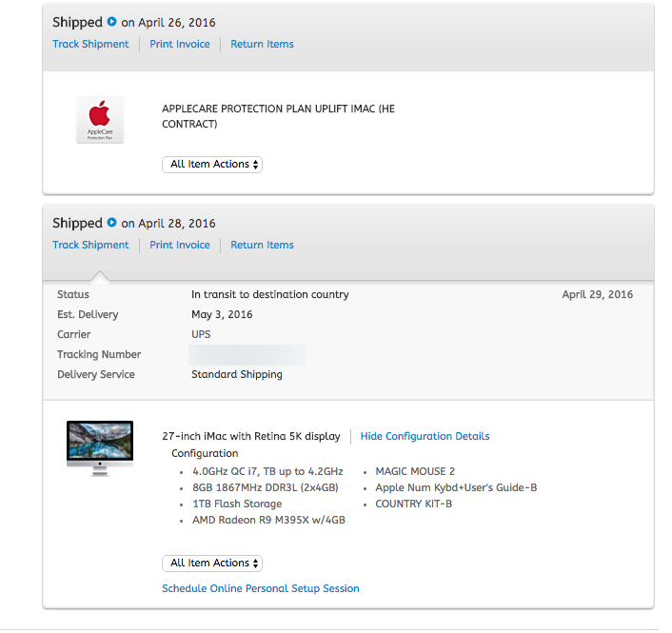The width and height of the screenshot is (672, 633).
Task: Click '4.0GHz QC i7, TB up to 4.2GHz' spec
Action: [x=267, y=471]
